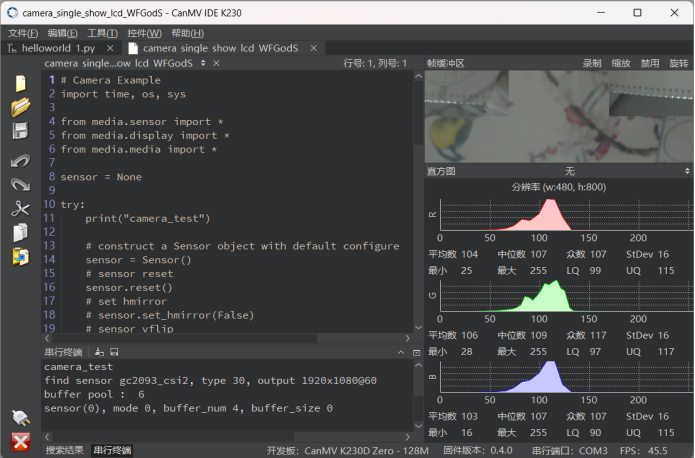
Task: Click 禁用 disable button in frame buffer
Action: point(650,63)
